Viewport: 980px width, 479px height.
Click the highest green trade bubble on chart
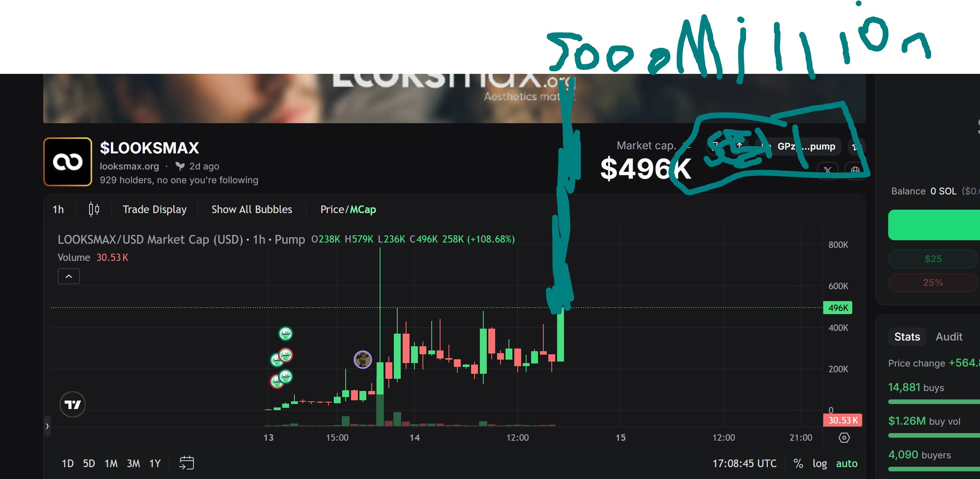pyautogui.click(x=286, y=334)
